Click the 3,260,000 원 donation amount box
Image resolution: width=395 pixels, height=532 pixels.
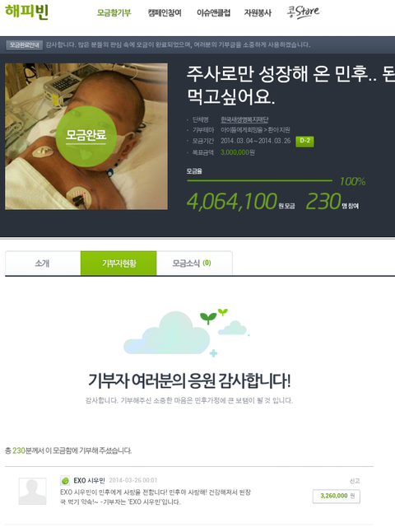[336, 496]
